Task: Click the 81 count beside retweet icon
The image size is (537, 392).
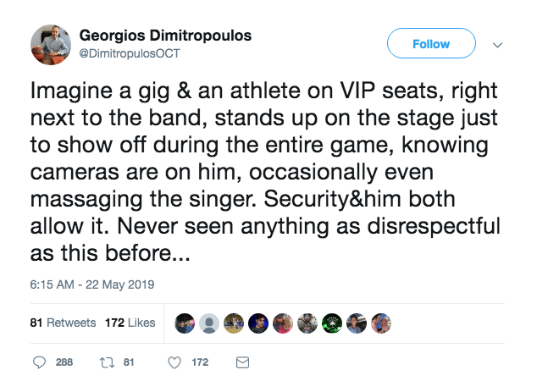Action: [x=130, y=362]
